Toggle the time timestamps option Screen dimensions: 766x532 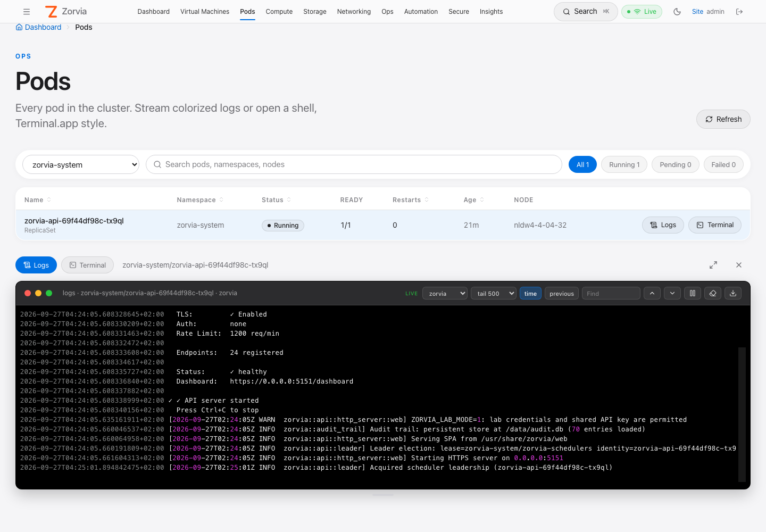click(530, 293)
